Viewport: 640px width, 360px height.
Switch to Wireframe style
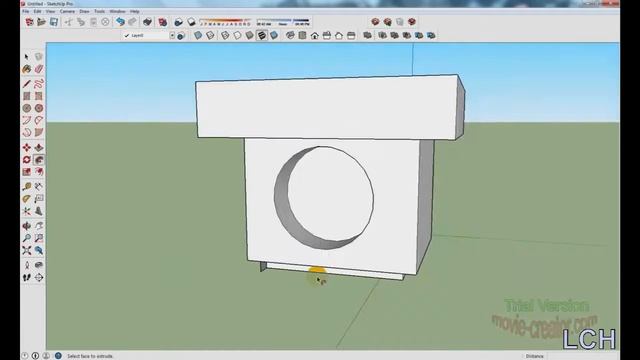tap(225, 36)
